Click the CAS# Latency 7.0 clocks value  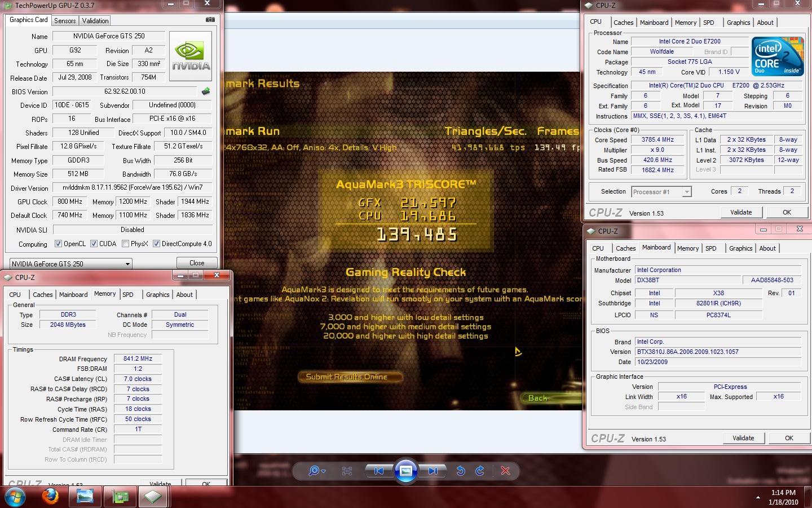[x=138, y=379]
